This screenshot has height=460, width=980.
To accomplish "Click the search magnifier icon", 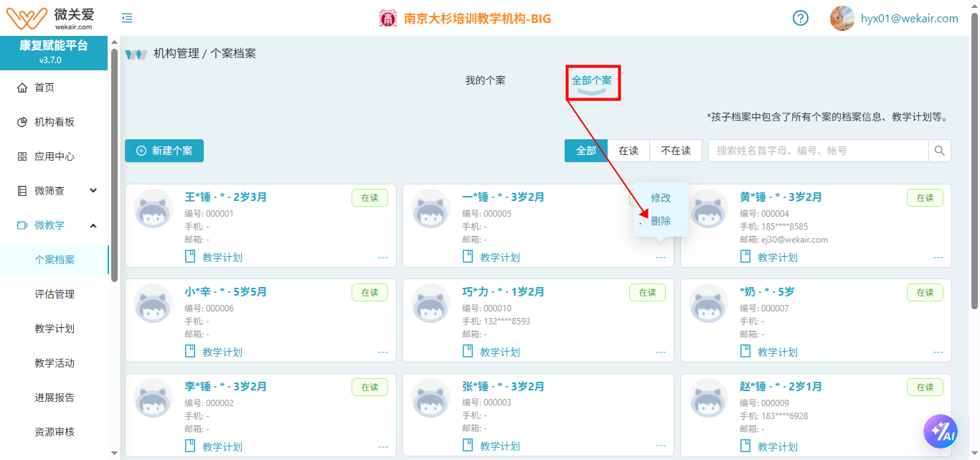I will [x=939, y=151].
